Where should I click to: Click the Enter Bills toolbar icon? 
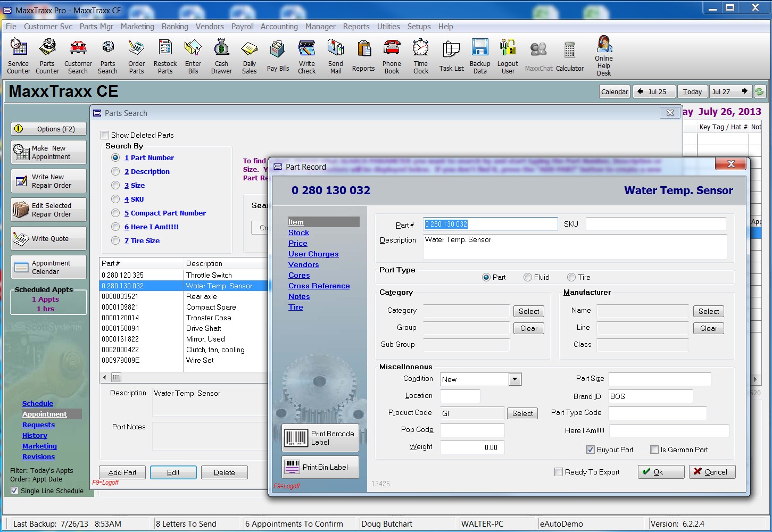pos(193,56)
